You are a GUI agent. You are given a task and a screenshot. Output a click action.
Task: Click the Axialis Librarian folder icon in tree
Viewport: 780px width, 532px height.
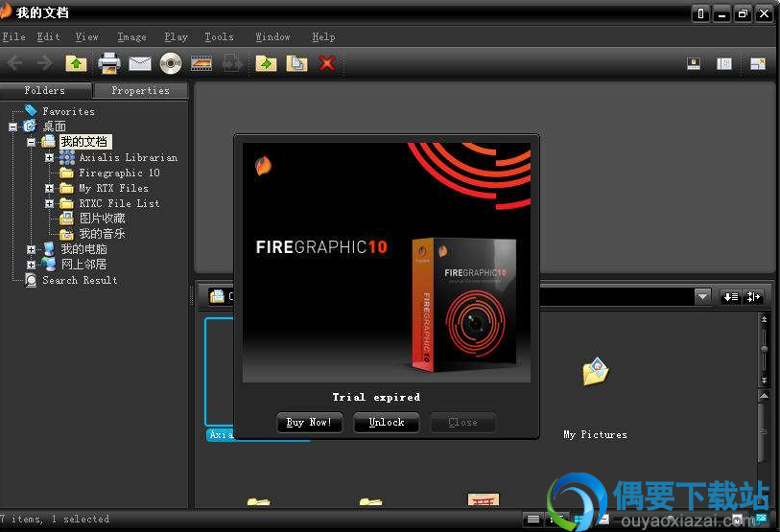click(x=66, y=157)
